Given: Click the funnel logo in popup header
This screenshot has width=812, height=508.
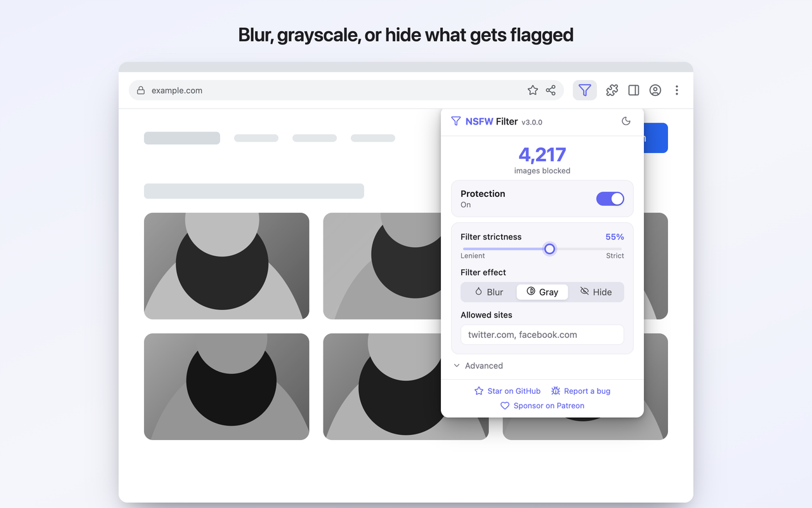Looking at the screenshot, I should pos(455,121).
